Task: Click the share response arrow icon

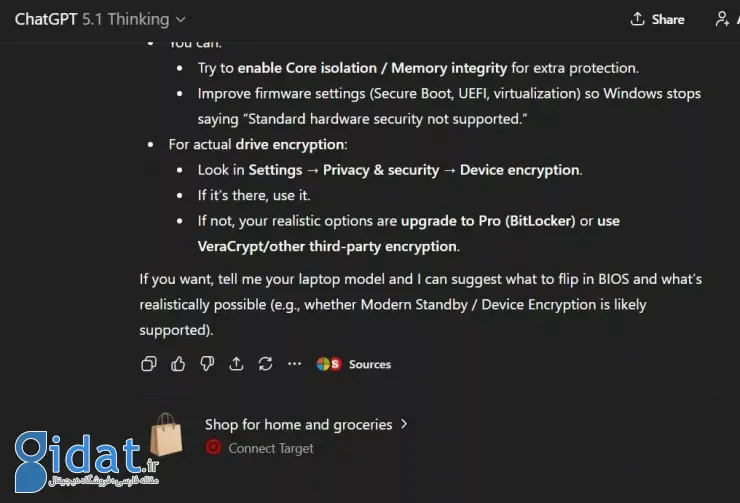Action: (236, 364)
